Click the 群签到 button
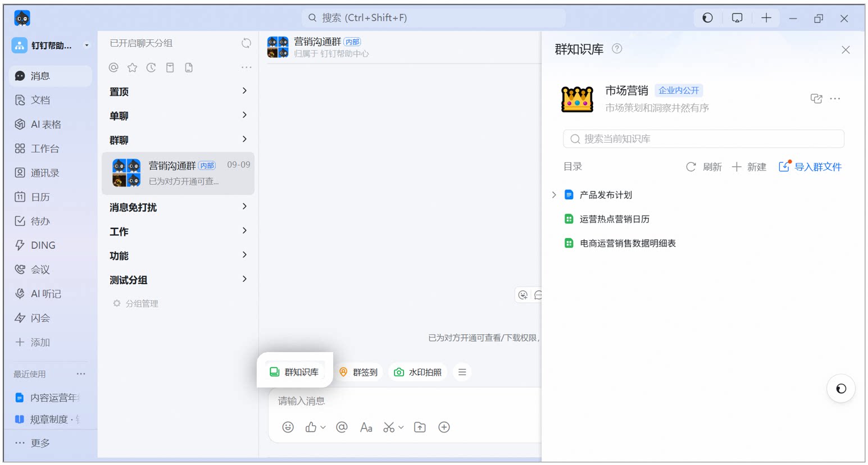This screenshot has width=868, height=465. click(358, 372)
